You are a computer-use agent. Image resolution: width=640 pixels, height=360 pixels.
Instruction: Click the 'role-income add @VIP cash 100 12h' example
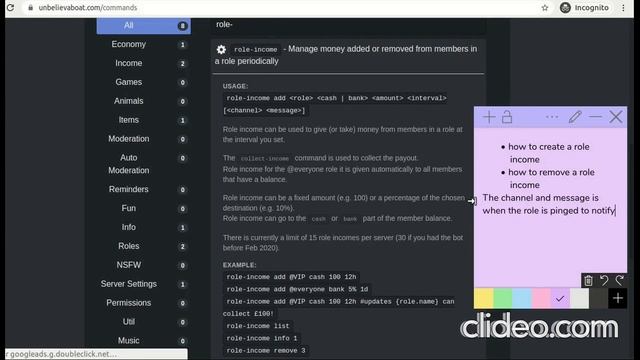(x=291, y=277)
